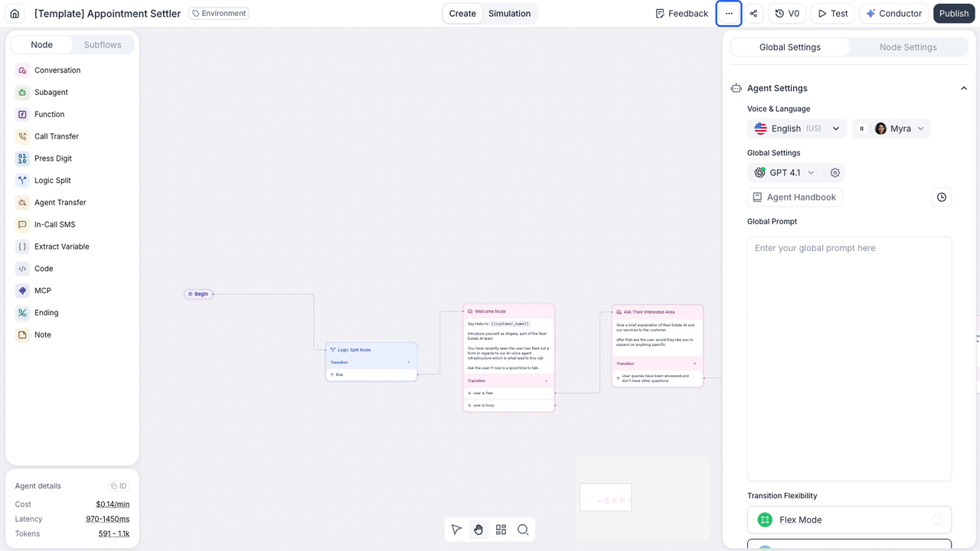Open the Environment tag
This screenshot has width=980, height=551.
219,13
